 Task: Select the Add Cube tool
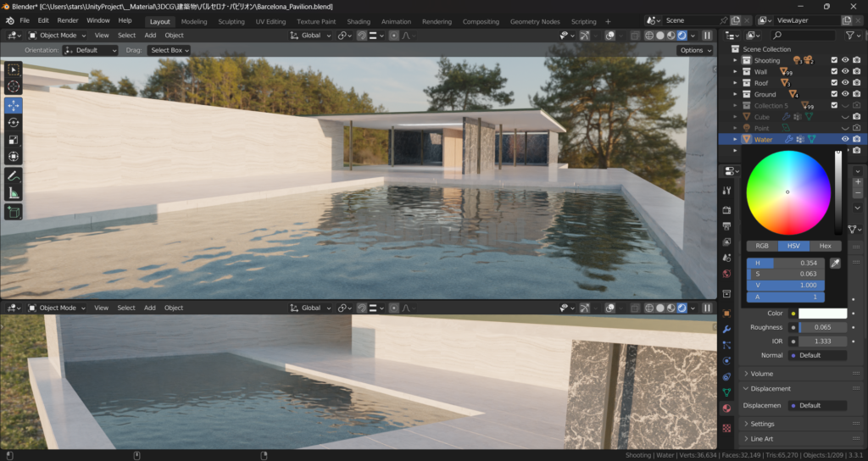(x=14, y=212)
